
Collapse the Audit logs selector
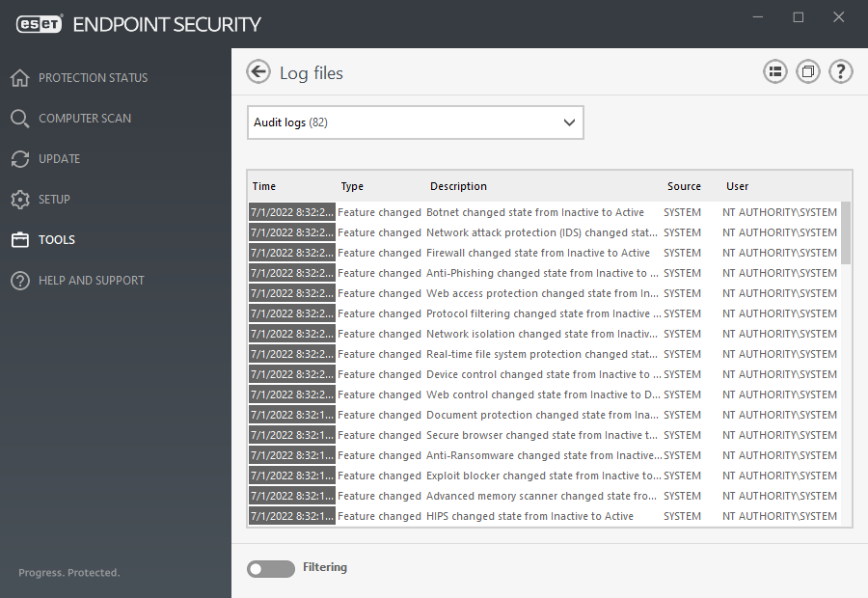569,122
